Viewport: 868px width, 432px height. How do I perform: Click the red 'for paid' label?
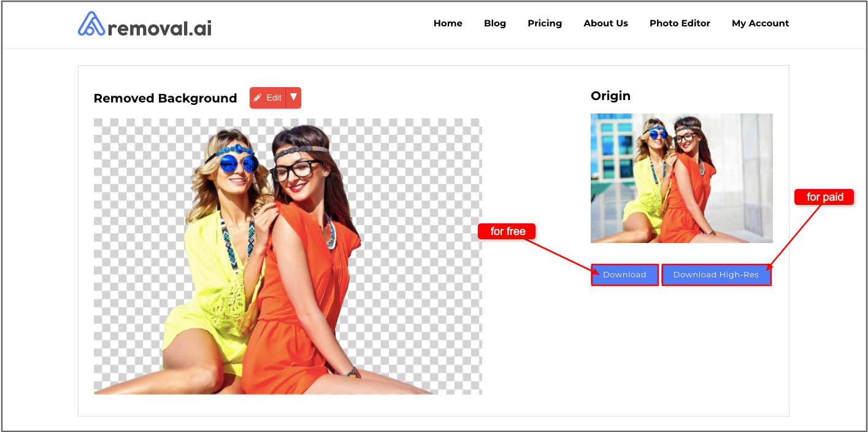tap(824, 197)
